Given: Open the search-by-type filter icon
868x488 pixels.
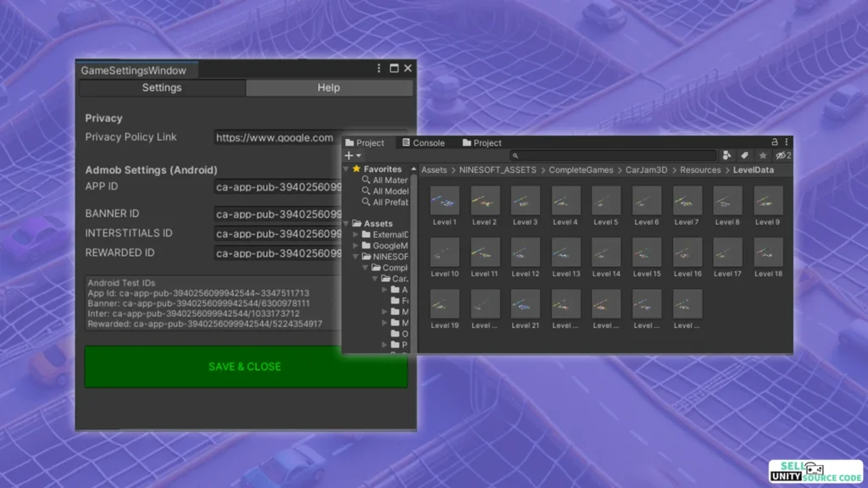Looking at the screenshot, I should point(726,156).
